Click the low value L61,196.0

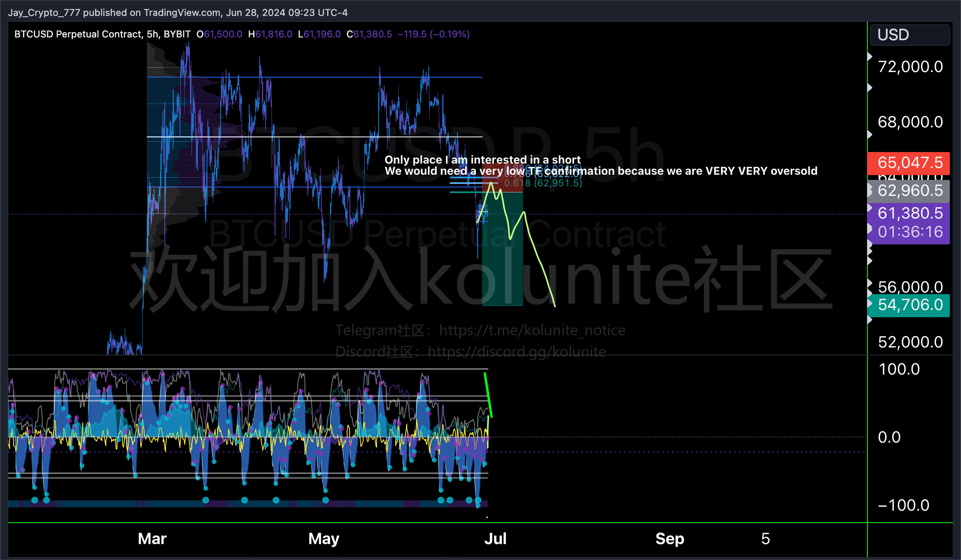click(x=319, y=34)
